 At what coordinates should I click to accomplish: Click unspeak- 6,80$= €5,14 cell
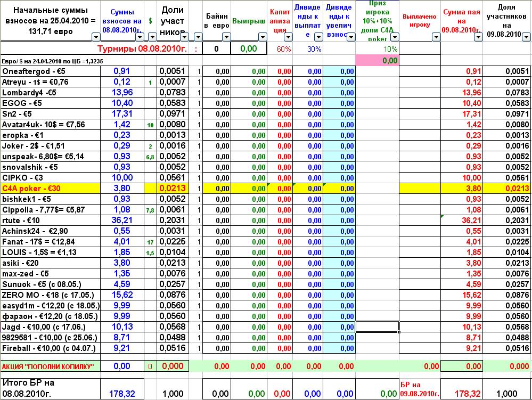click(x=51, y=157)
